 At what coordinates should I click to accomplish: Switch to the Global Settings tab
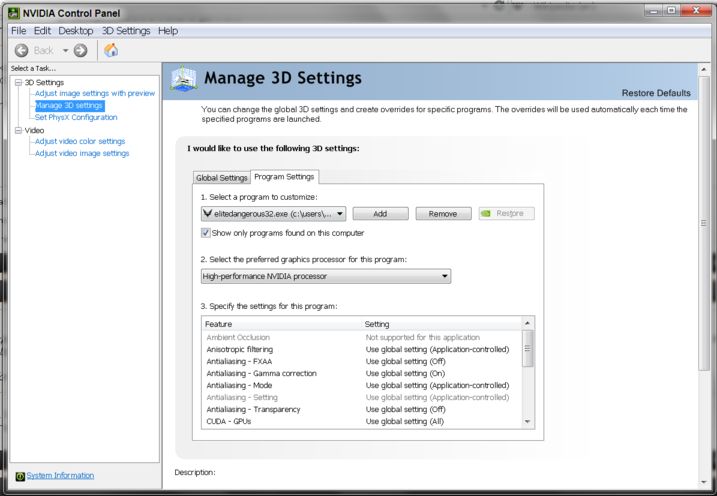pos(221,177)
